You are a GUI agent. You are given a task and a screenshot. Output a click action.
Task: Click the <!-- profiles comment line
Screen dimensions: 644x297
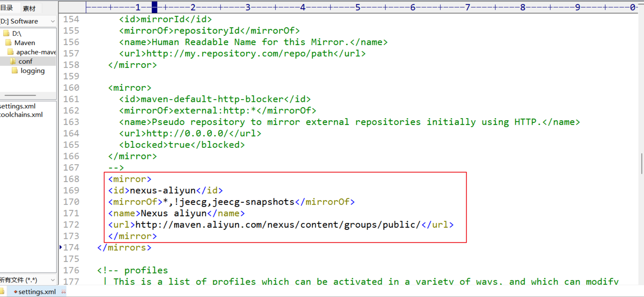[x=133, y=270]
